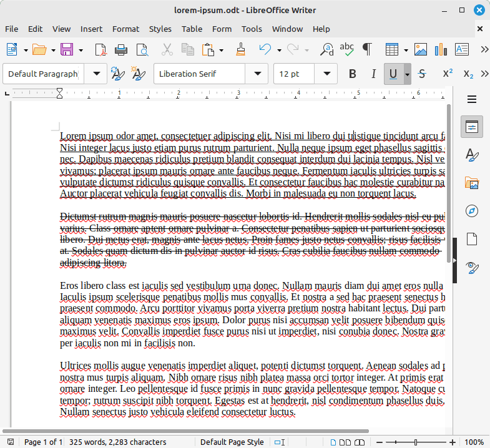Toggle Superscript formatting
This screenshot has height=448, width=490.
(448, 74)
